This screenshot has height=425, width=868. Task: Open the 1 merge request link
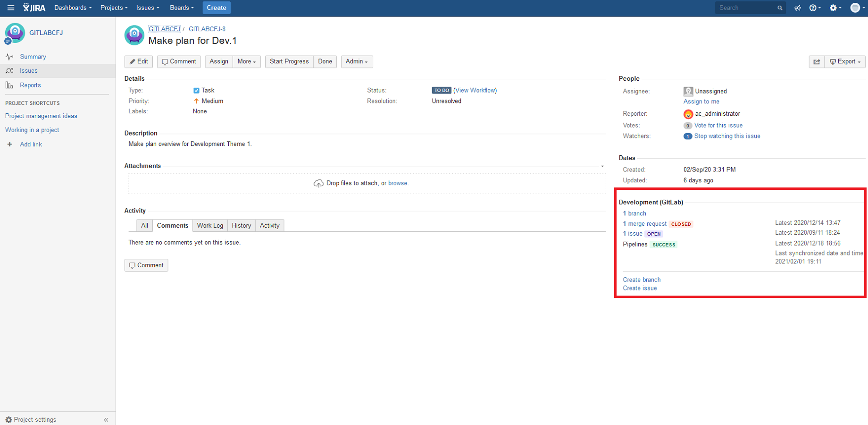645,224
